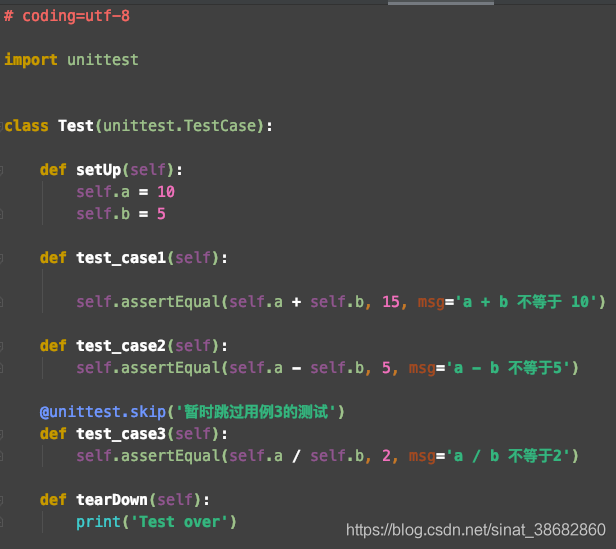This screenshot has height=549, width=616.
Task: Click the 'test_case1' method name
Action: [x=121, y=258]
